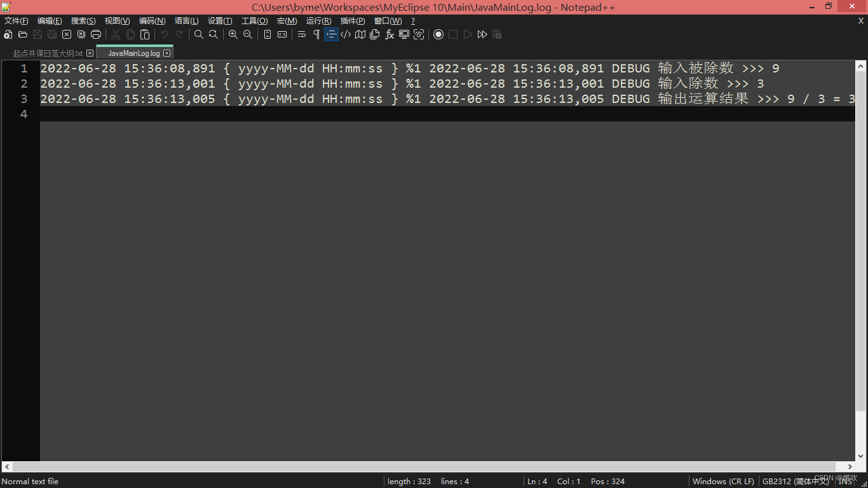This screenshot has height=488, width=868.
Task: Click the 'length : 323' status text
Action: coord(409,482)
